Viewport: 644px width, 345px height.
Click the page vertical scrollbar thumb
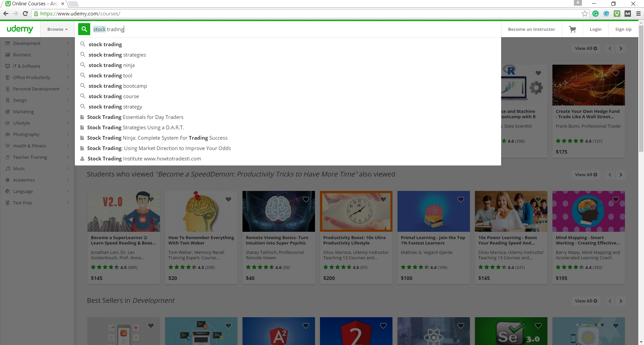(641, 89)
